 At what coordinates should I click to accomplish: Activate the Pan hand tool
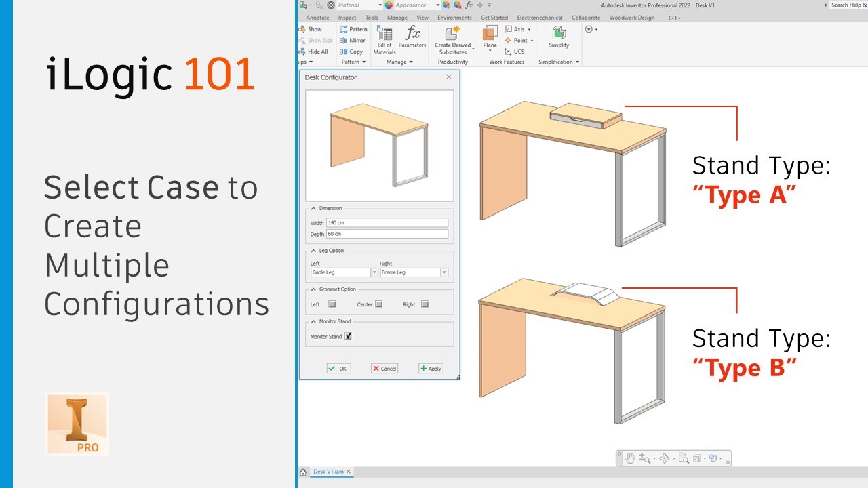[629, 458]
